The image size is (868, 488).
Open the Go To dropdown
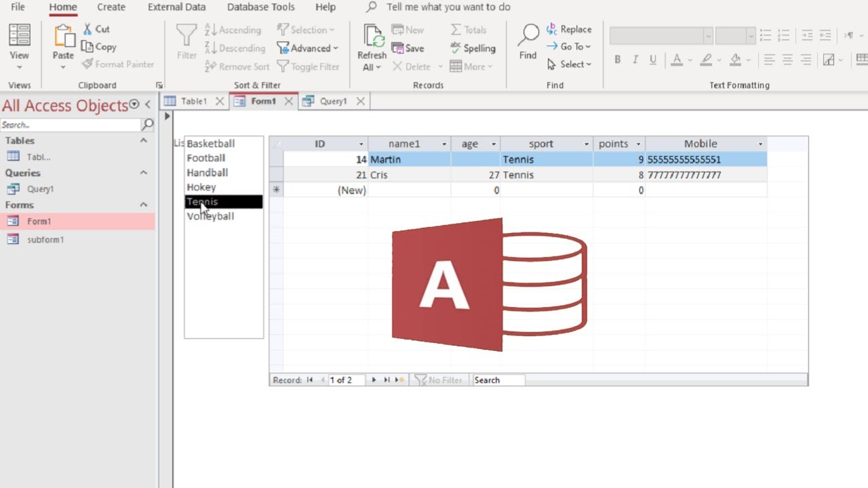point(568,47)
